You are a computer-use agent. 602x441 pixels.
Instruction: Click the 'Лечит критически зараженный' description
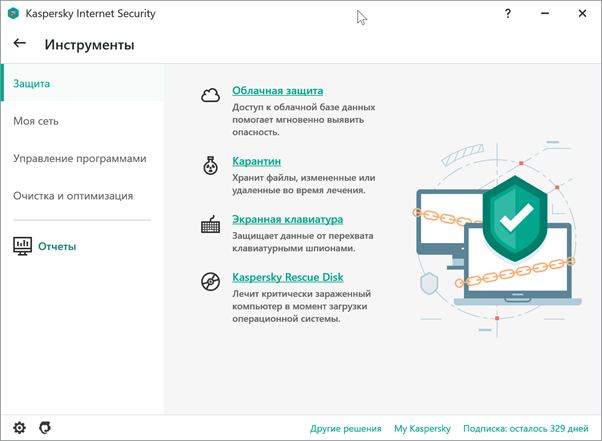click(x=301, y=306)
